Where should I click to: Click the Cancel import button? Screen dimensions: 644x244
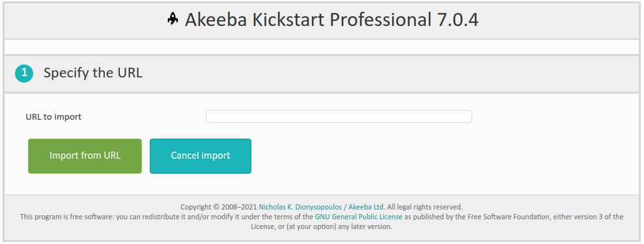(201, 156)
